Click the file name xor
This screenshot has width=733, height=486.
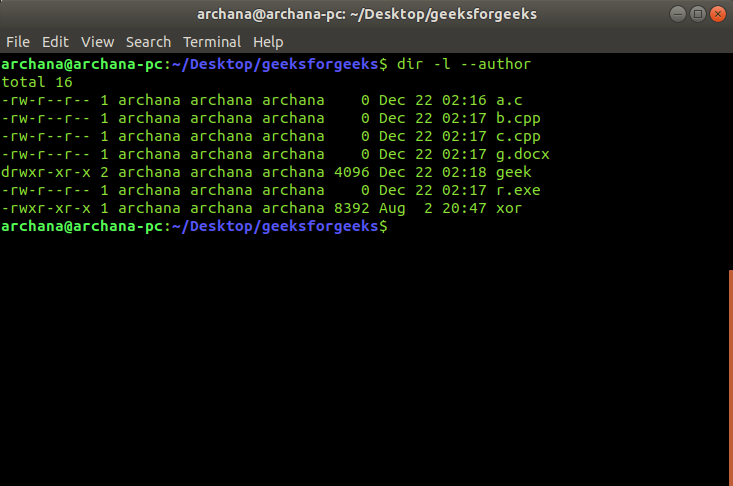click(x=509, y=208)
